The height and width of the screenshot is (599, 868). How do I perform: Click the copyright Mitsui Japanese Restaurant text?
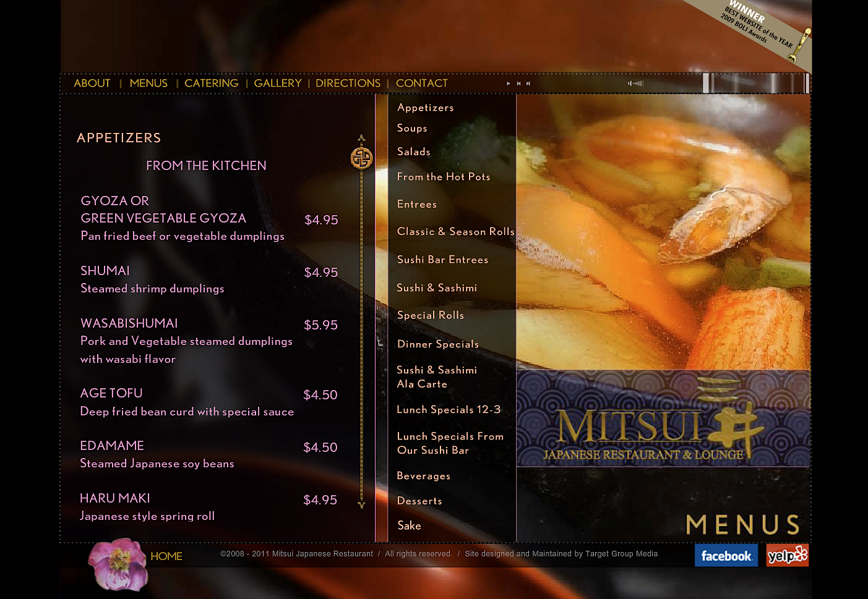(297, 554)
